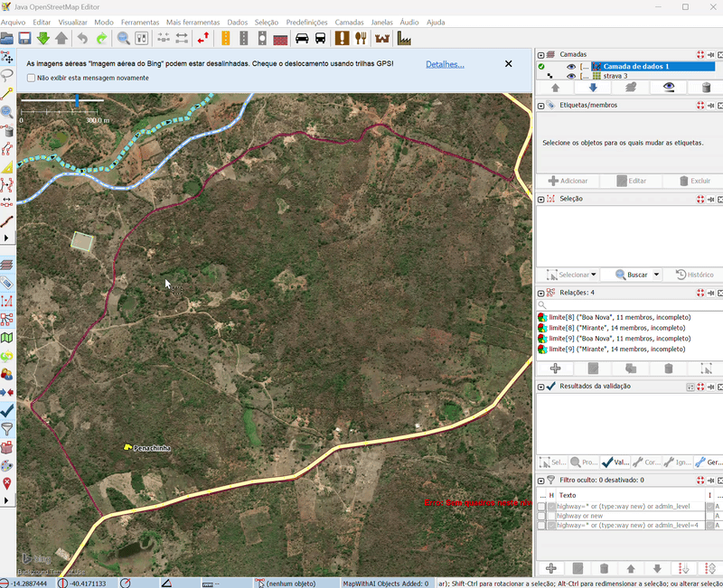Toggle the layers panel sidebar icon
723x588 pixels.
click(x=7, y=265)
